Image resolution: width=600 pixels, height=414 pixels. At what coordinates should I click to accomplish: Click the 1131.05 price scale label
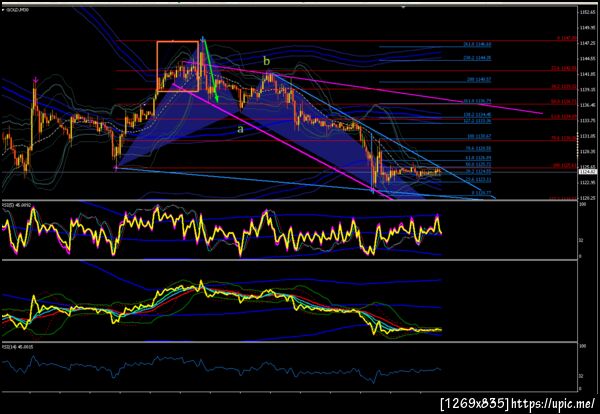tap(586, 136)
